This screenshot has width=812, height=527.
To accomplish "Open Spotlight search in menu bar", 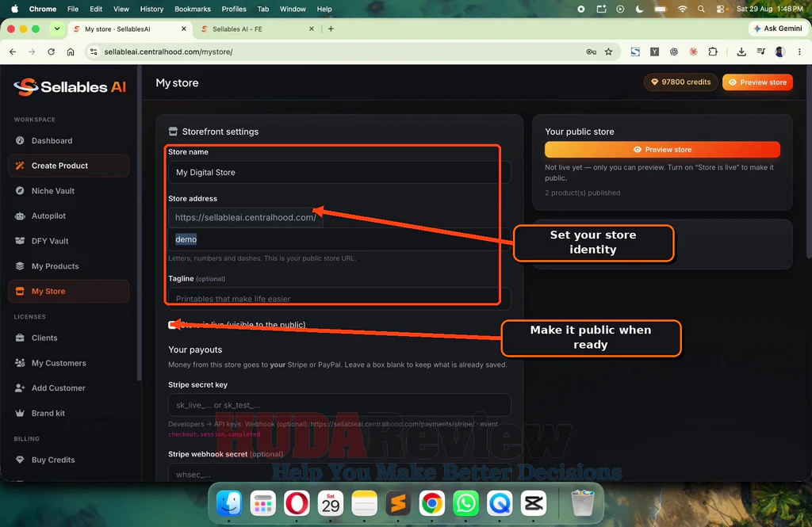I will tap(701, 9).
